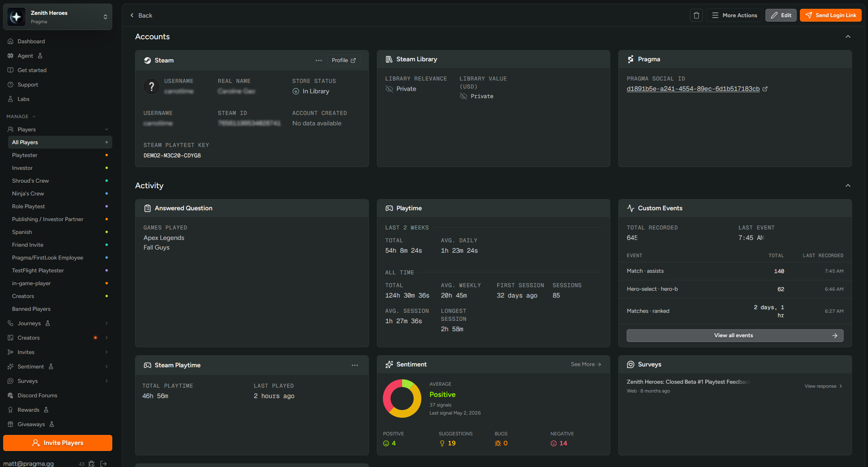The width and height of the screenshot is (868, 467).
Task: Expand the Sentiment sidebar group
Action: [x=106, y=366]
